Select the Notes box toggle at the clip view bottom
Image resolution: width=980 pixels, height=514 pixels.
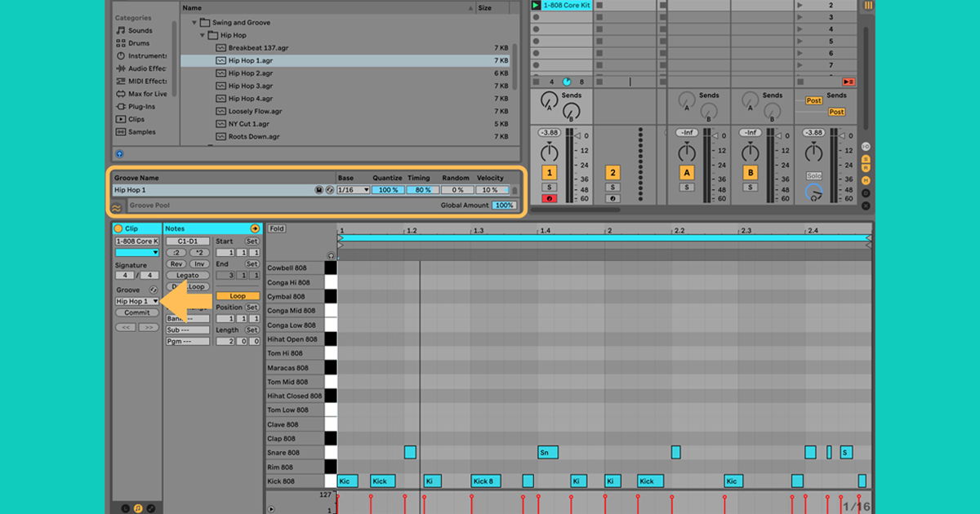[x=138, y=508]
